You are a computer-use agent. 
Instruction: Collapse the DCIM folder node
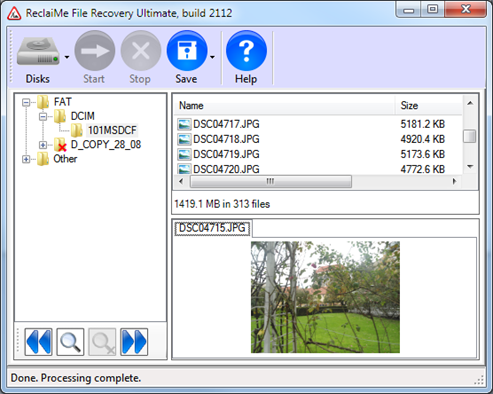[x=43, y=117]
